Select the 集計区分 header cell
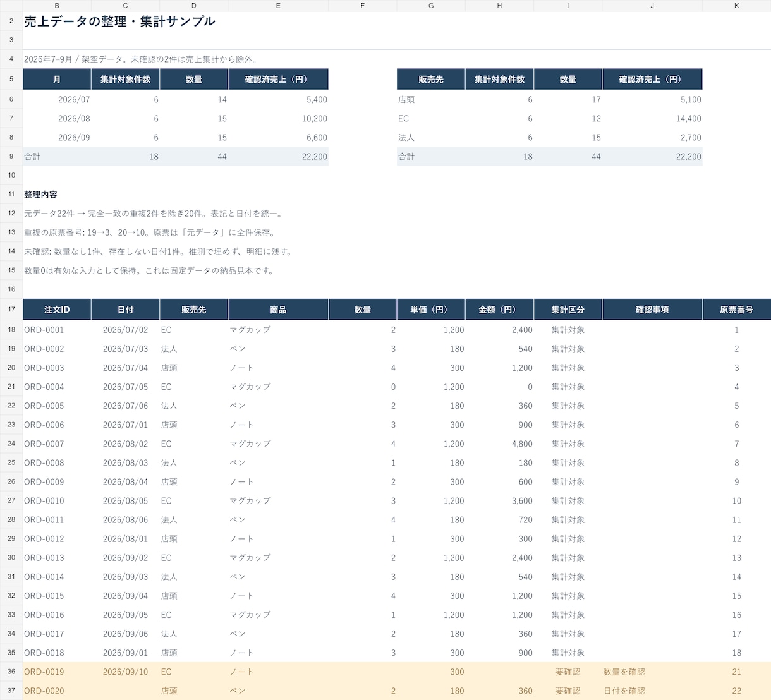The image size is (771, 700). (568, 310)
